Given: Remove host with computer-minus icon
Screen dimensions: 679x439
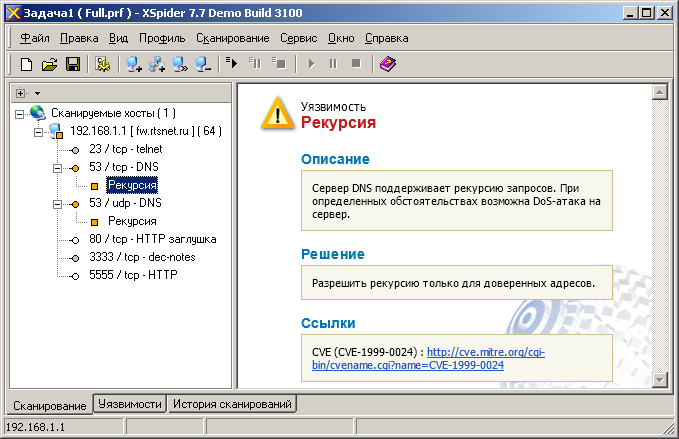Looking at the screenshot, I should tap(203, 65).
